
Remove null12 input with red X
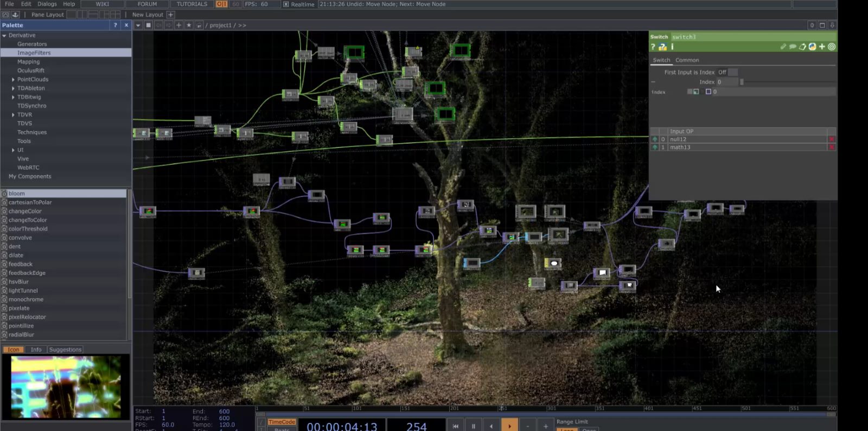tap(831, 139)
